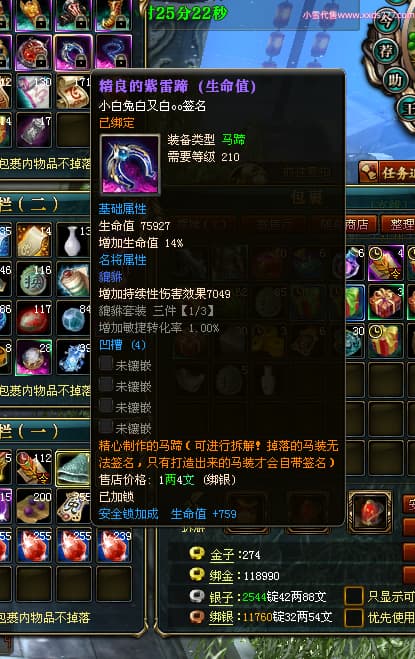This screenshot has height=659, width=415.
Task: Click the 金子 gold currency label
Action: click(x=221, y=554)
